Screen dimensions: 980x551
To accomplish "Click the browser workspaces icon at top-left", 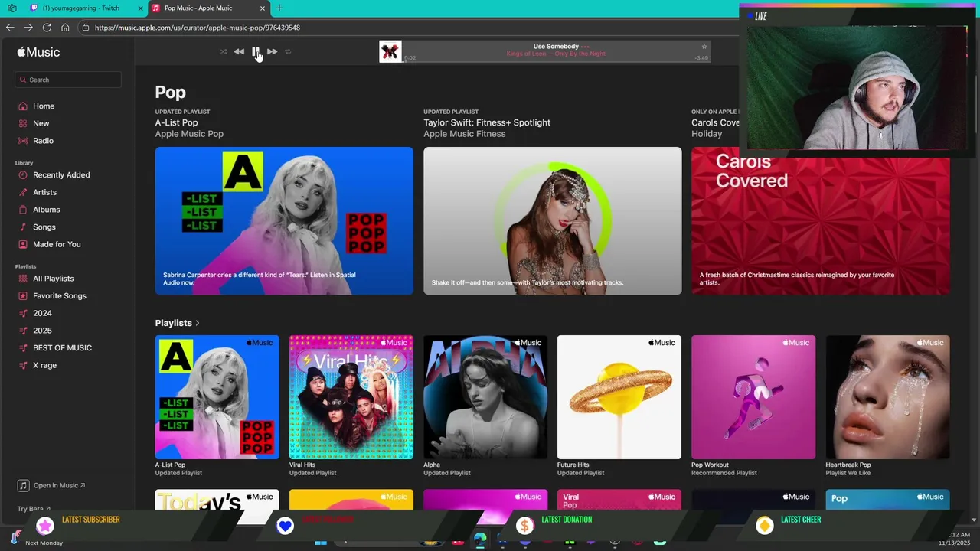I will (11, 8).
